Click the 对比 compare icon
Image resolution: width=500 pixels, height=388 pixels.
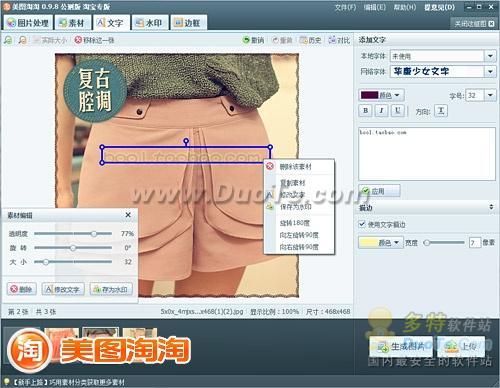[x=332, y=40]
